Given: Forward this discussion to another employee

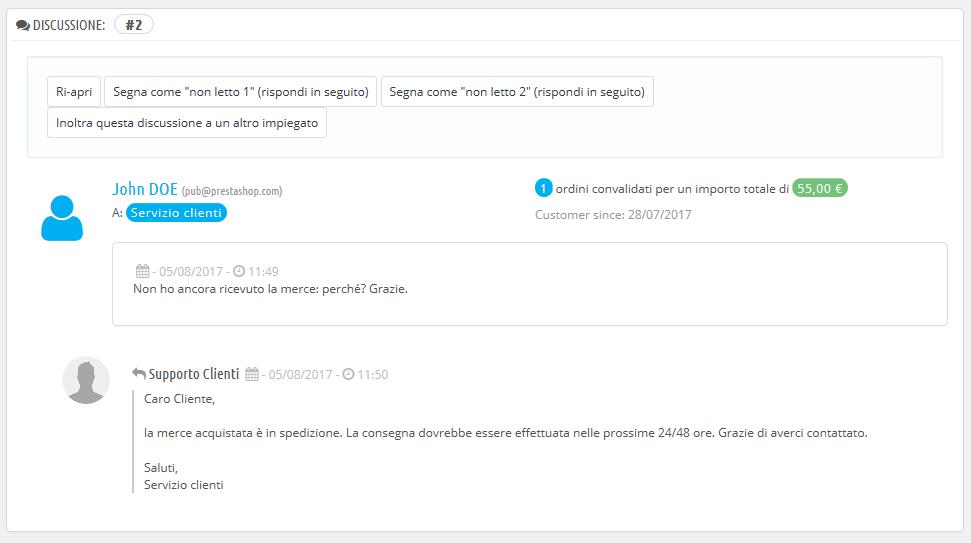Looking at the screenshot, I should (x=187, y=122).
